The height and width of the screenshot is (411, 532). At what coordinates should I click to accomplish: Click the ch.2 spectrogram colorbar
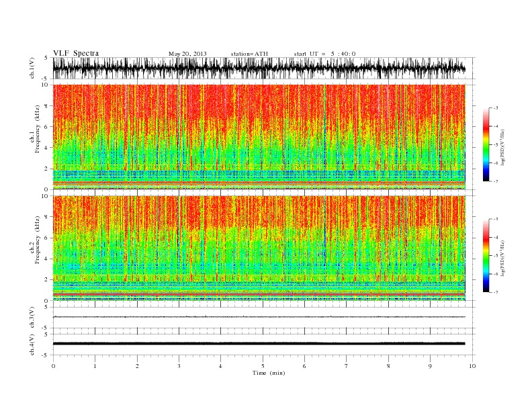(486, 256)
